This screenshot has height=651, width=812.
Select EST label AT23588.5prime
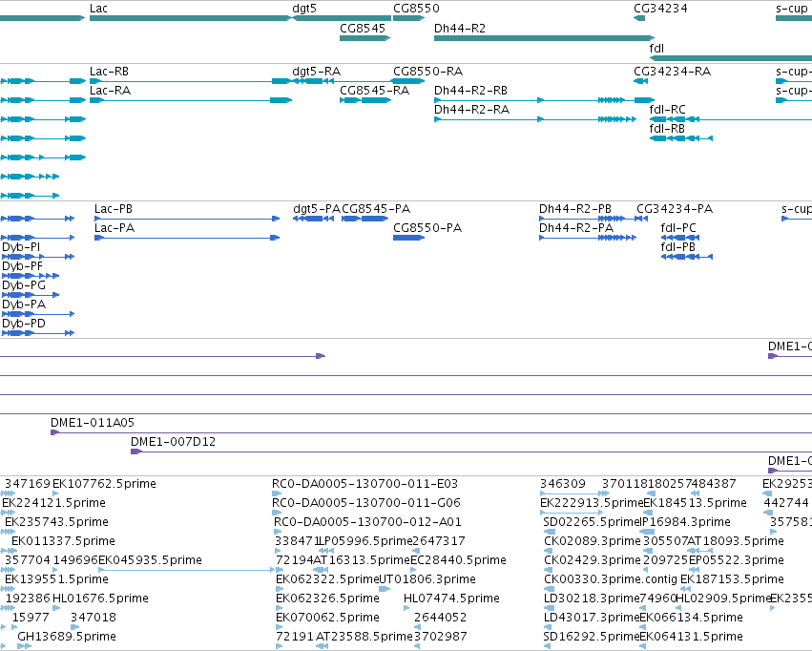(x=364, y=637)
